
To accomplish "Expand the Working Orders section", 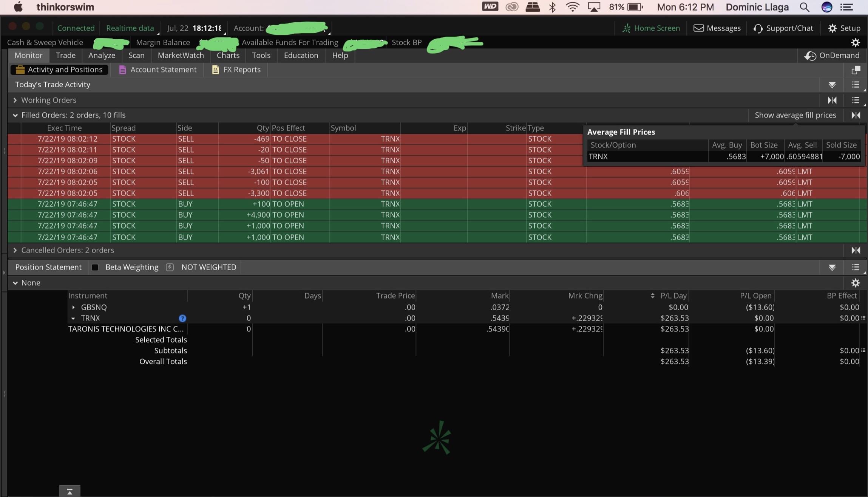I will 15,100.
